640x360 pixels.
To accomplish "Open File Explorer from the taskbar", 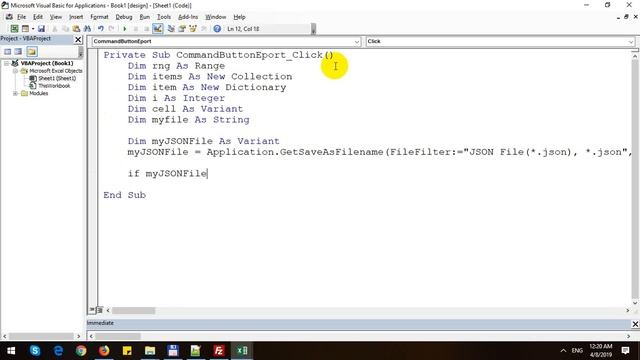I will pyautogui.click(x=150, y=351).
